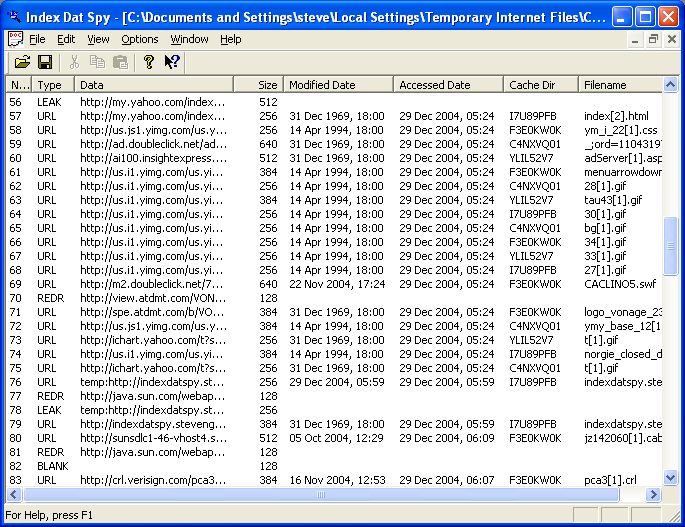Restore the inner document window
The height and width of the screenshot is (527, 685).
click(x=653, y=40)
